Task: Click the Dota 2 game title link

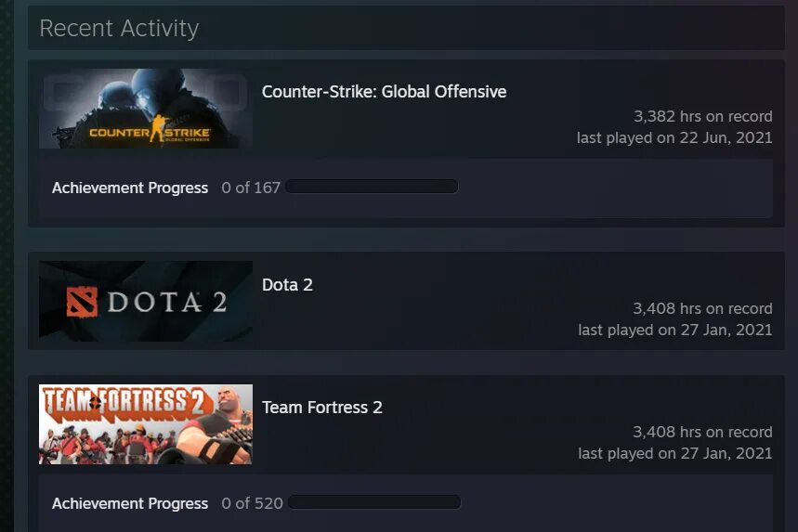Action: [288, 285]
